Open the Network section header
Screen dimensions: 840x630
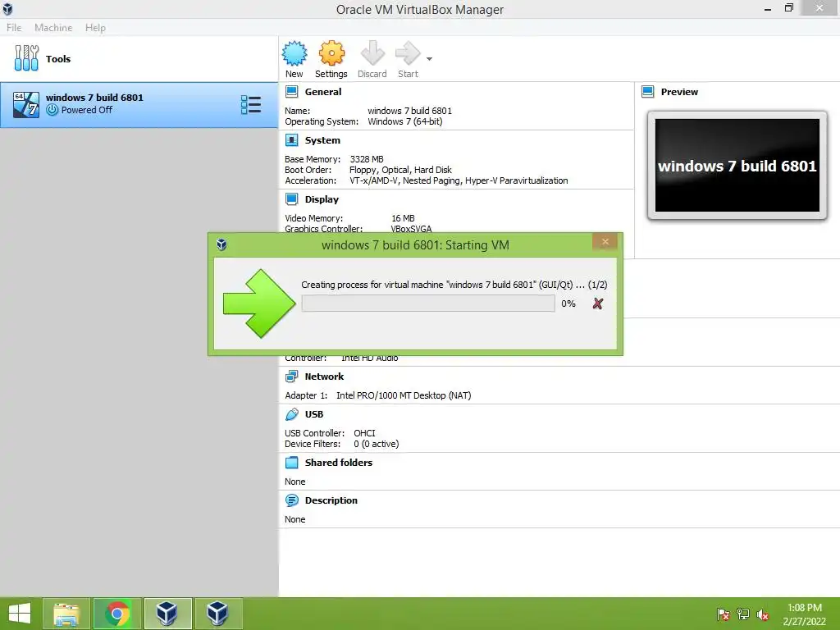point(324,377)
